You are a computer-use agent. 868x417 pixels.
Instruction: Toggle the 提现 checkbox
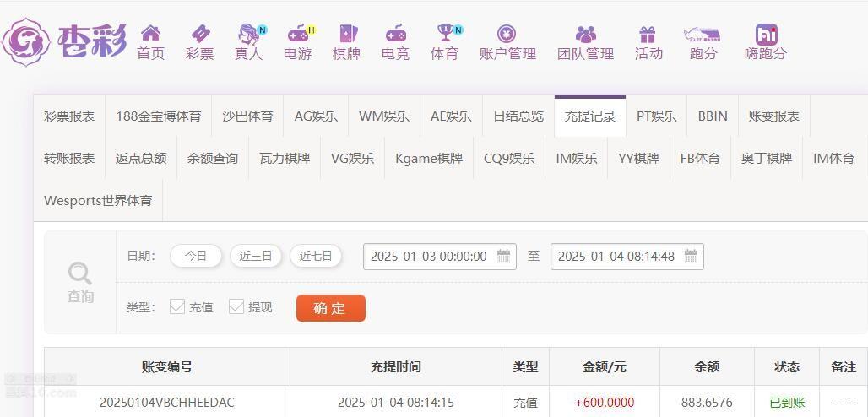coord(236,306)
